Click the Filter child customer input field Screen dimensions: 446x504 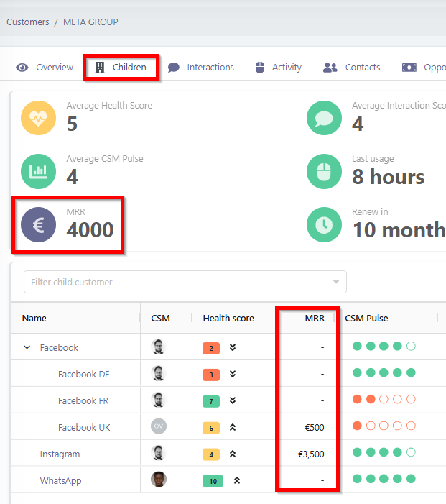tap(176, 283)
